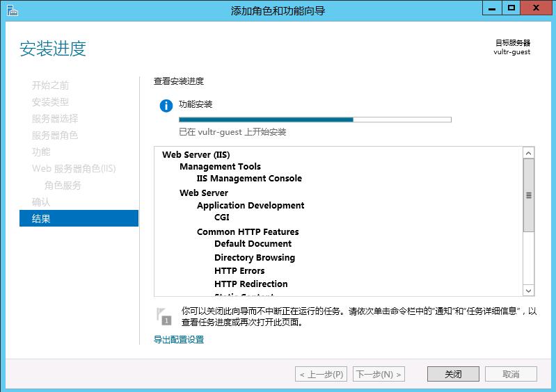Click the 关闭 button
The height and width of the screenshot is (392, 556).
point(453,374)
